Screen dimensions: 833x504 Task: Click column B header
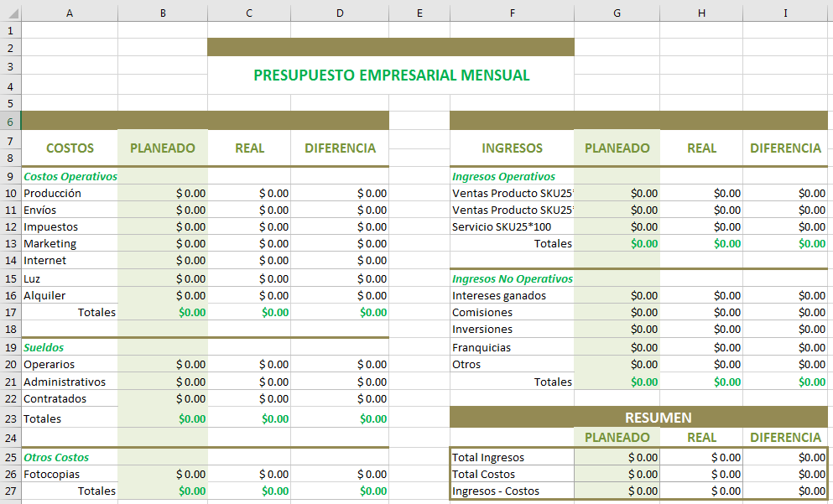[x=162, y=13]
